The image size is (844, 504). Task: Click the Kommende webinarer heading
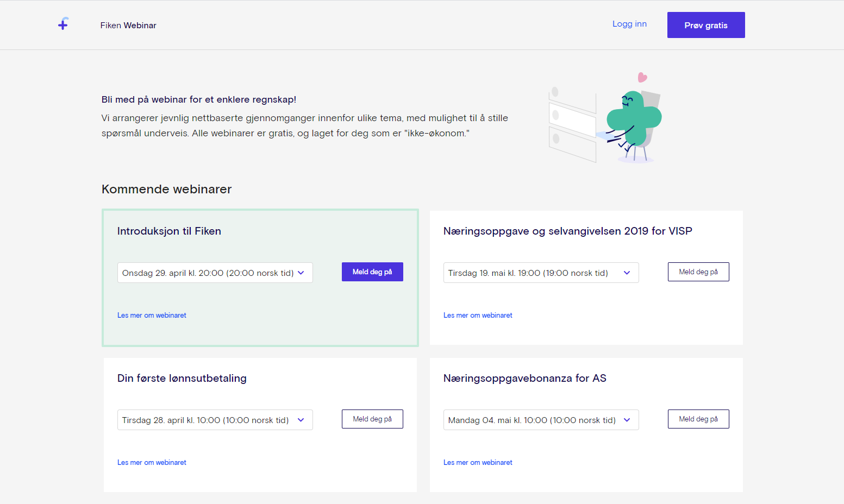click(x=166, y=189)
